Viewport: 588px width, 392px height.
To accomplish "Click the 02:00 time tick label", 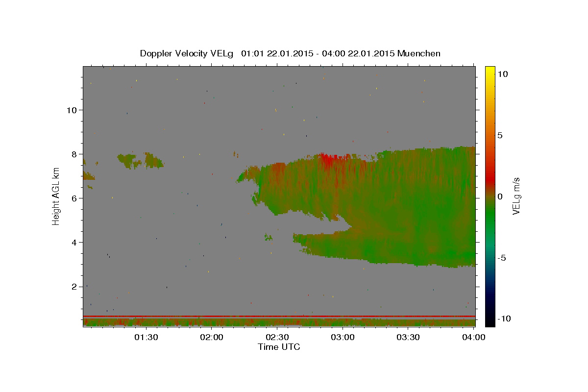I will (x=212, y=337).
